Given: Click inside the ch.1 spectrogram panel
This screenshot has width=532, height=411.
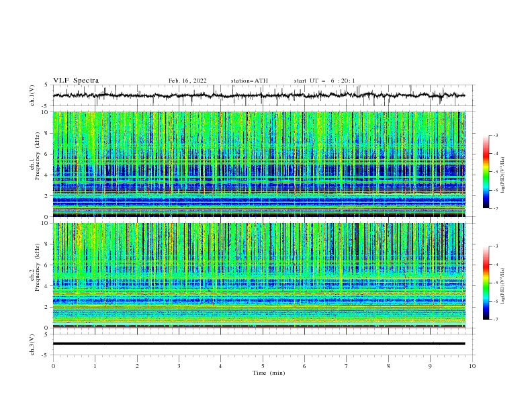Looking at the screenshot, I should [259, 164].
